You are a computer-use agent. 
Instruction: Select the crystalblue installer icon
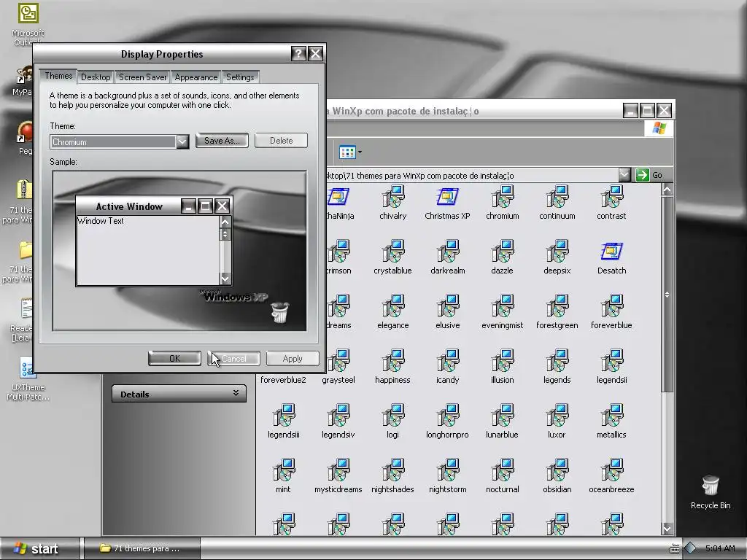tap(393, 252)
